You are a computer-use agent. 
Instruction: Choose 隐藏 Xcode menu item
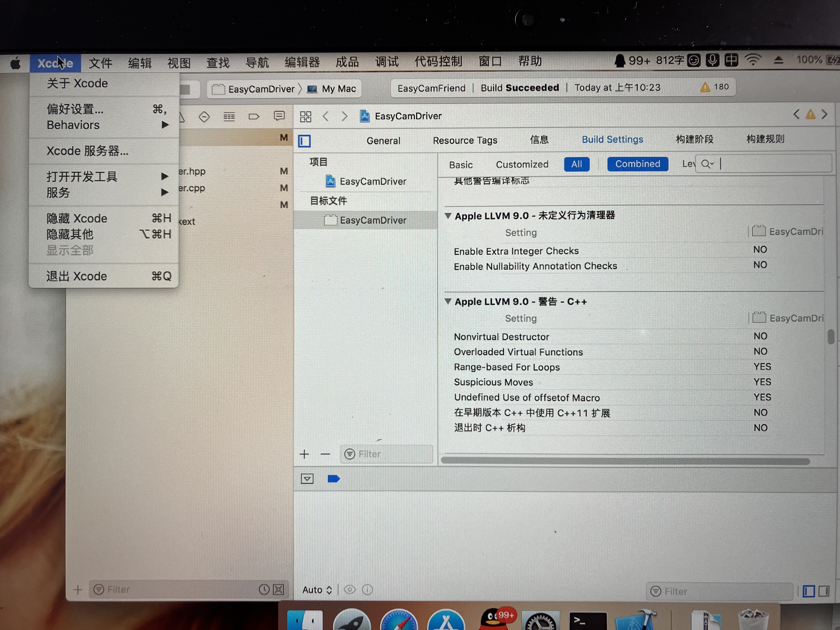pos(104,218)
